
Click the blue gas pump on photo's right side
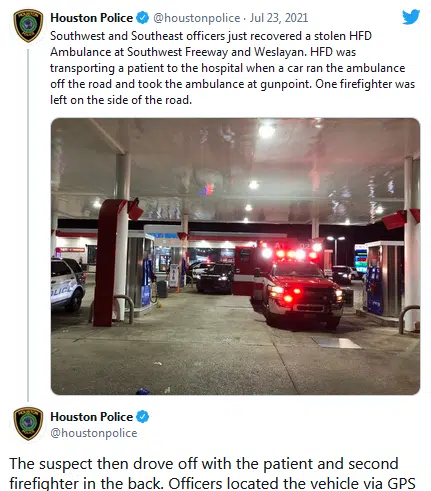click(x=376, y=288)
